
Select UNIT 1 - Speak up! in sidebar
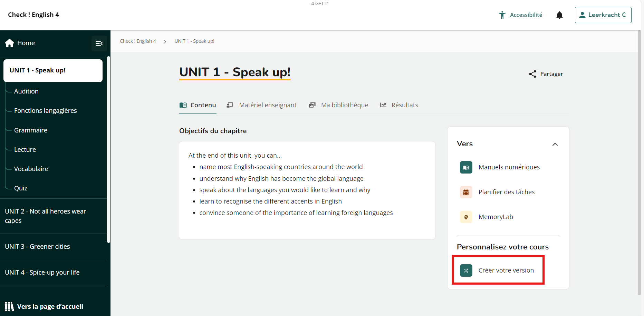53,71
